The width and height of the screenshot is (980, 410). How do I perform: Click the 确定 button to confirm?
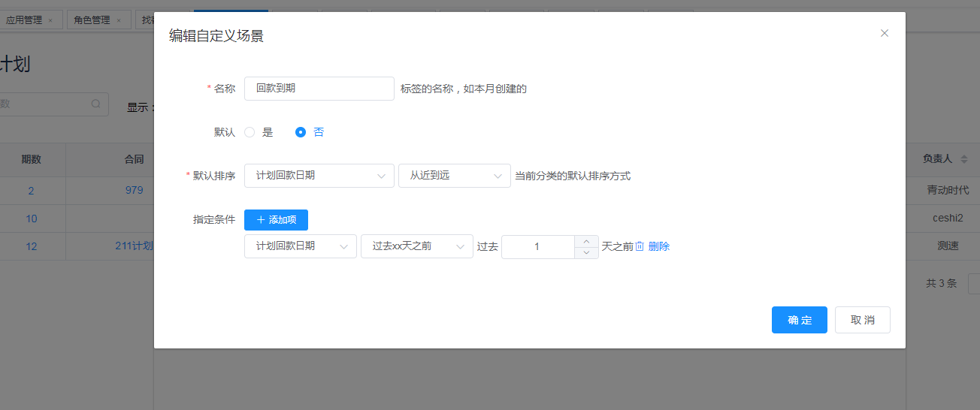(799, 320)
